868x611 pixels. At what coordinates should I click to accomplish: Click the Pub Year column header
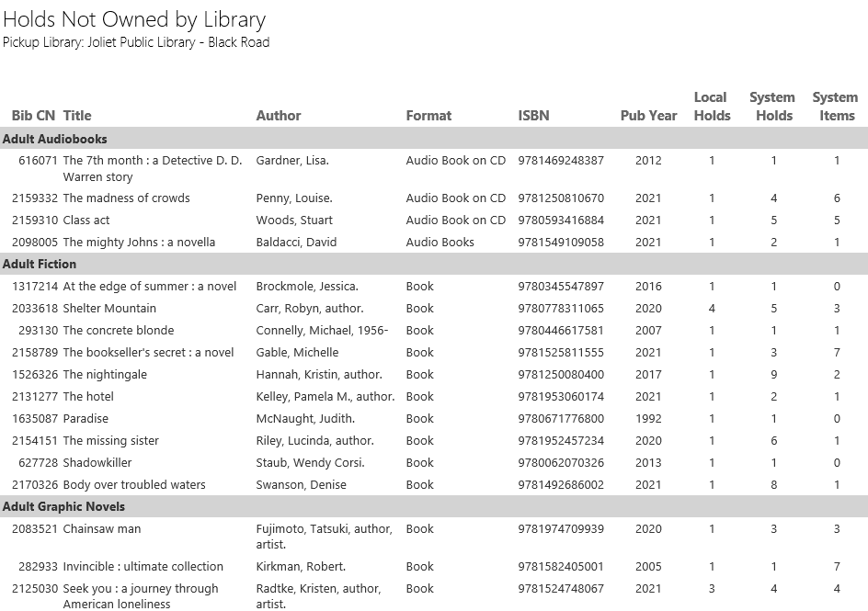(x=648, y=116)
